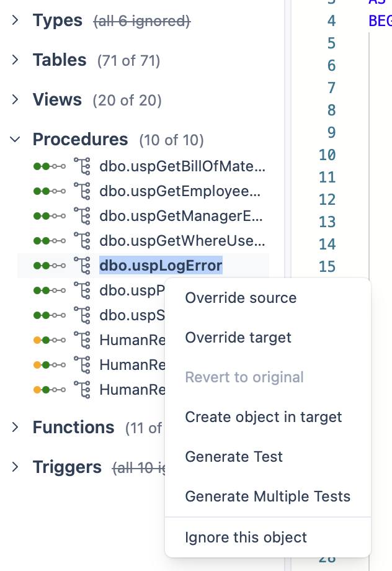Click procedure icon beside dbo.uspGetEmployee… item
The height and width of the screenshot is (571, 392).
pos(82,191)
